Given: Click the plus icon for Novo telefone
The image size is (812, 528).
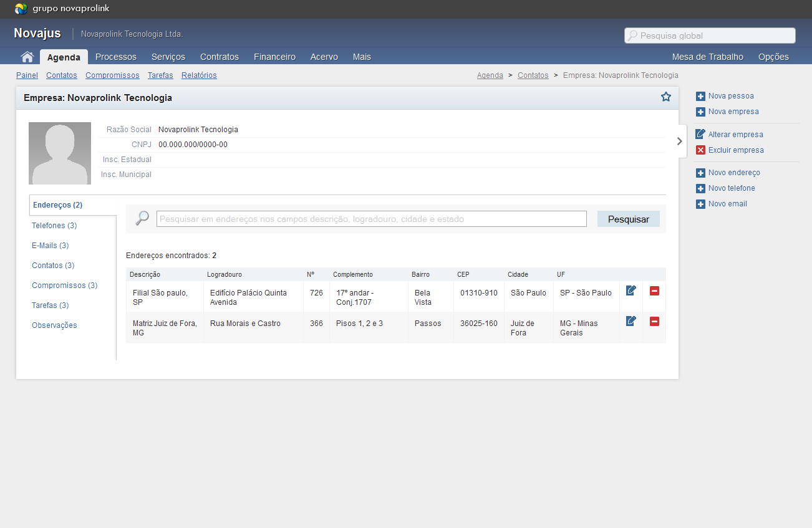Looking at the screenshot, I should 700,188.
